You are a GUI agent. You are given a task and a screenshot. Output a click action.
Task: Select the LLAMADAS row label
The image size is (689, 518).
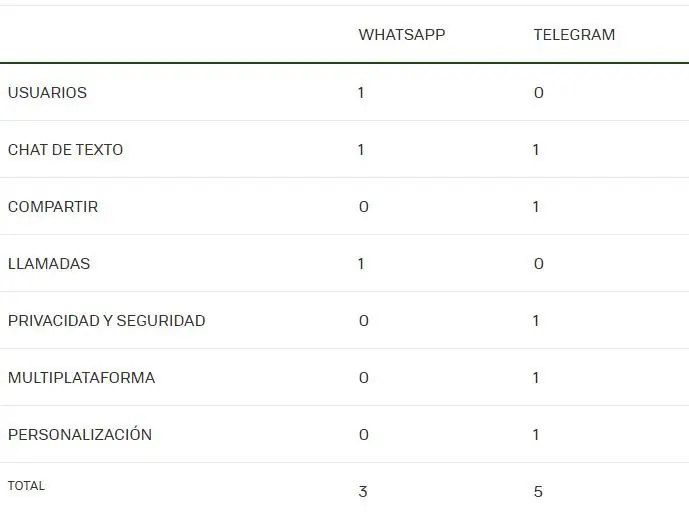coord(49,264)
